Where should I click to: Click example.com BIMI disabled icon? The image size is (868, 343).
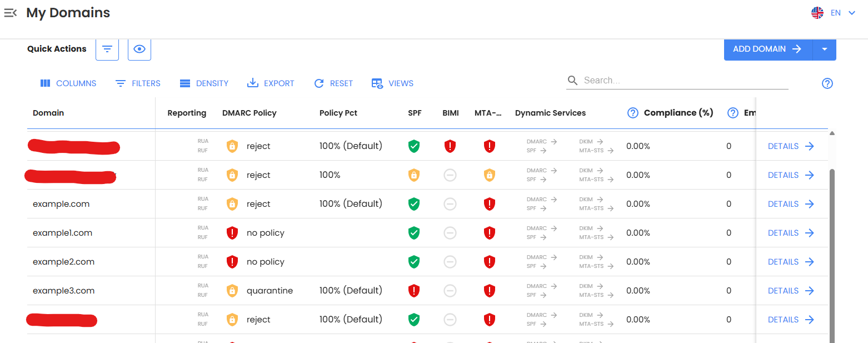pyautogui.click(x=450, y=204)
